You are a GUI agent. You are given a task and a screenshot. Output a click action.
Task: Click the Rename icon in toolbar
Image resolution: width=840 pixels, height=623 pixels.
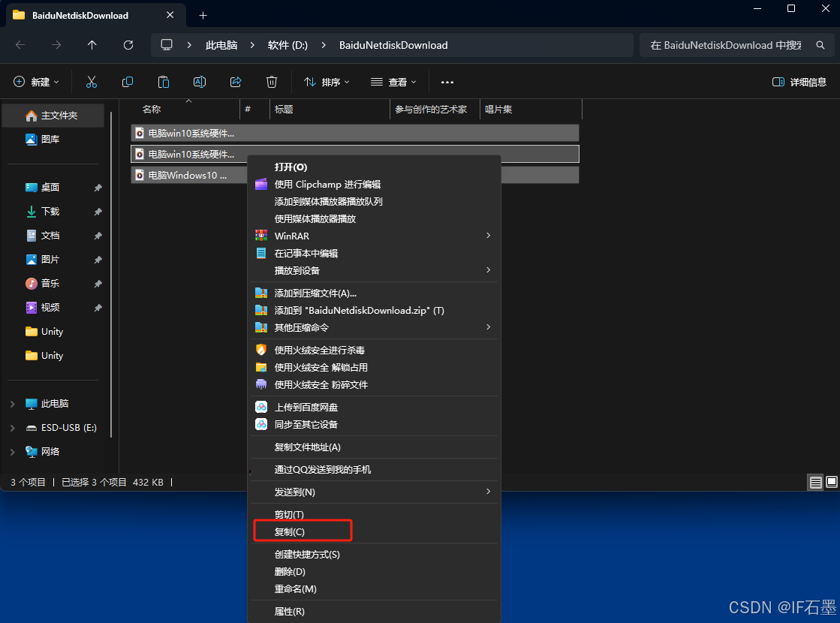199,82
